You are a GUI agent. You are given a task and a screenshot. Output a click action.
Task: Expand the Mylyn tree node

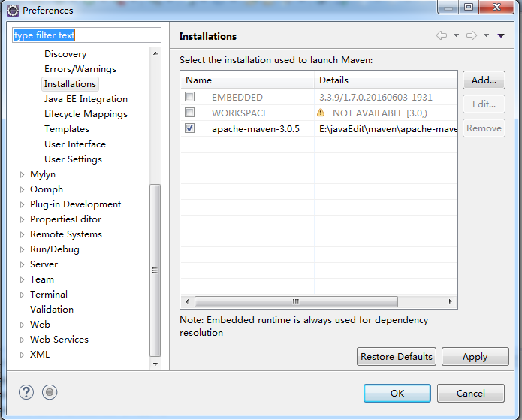tap(22, 174)
